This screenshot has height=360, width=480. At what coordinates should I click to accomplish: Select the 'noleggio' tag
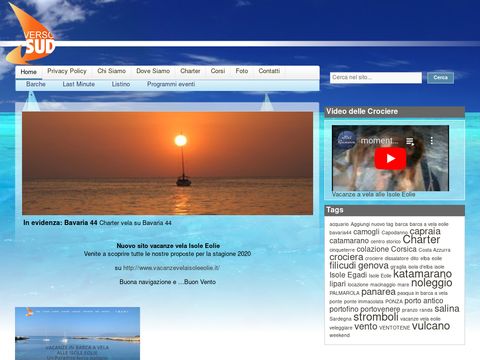(x=432, y=283)
